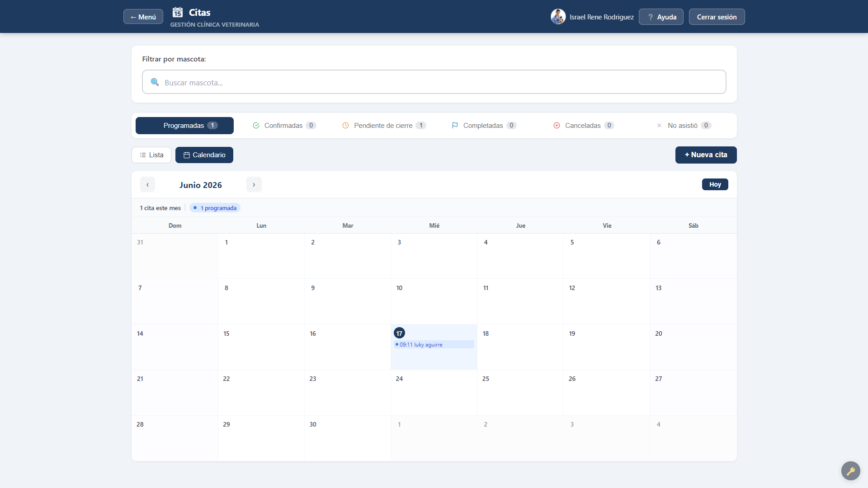The image size is (868, 488).
Task: Click the Israel Rene Rodriguez user name
Action: (x=602, y=17)
